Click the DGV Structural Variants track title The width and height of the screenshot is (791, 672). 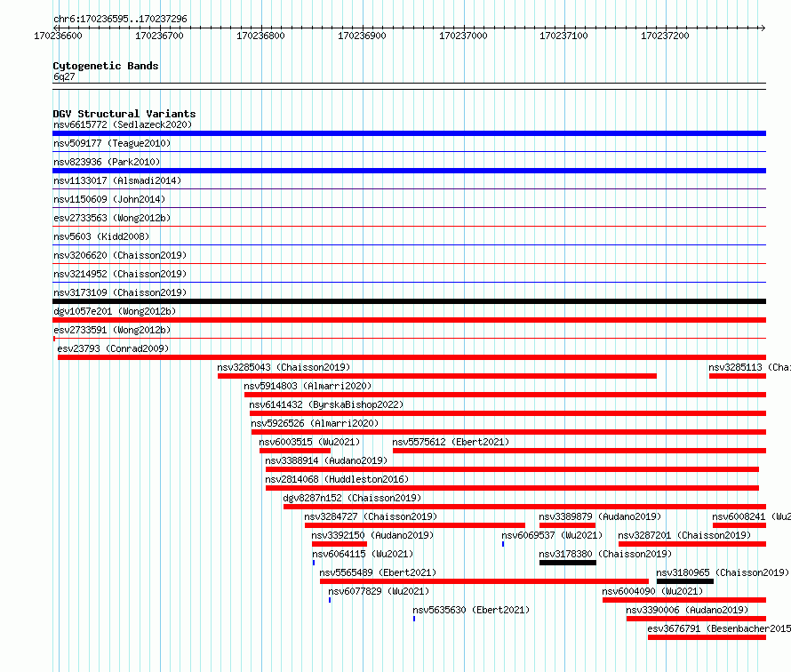124,114
